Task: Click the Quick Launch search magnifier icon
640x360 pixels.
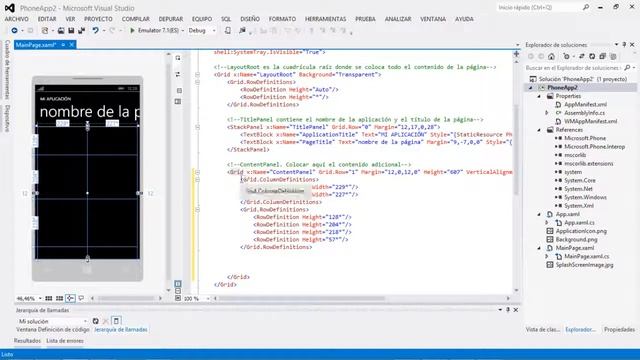Action: 586,7
